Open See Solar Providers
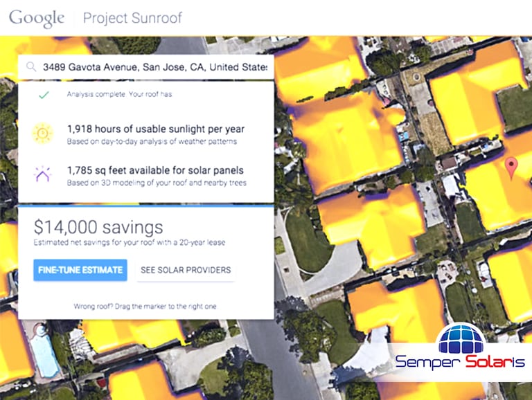Image resolution: width=532 pixels, height=400 pixels. (x=186, y=270)
